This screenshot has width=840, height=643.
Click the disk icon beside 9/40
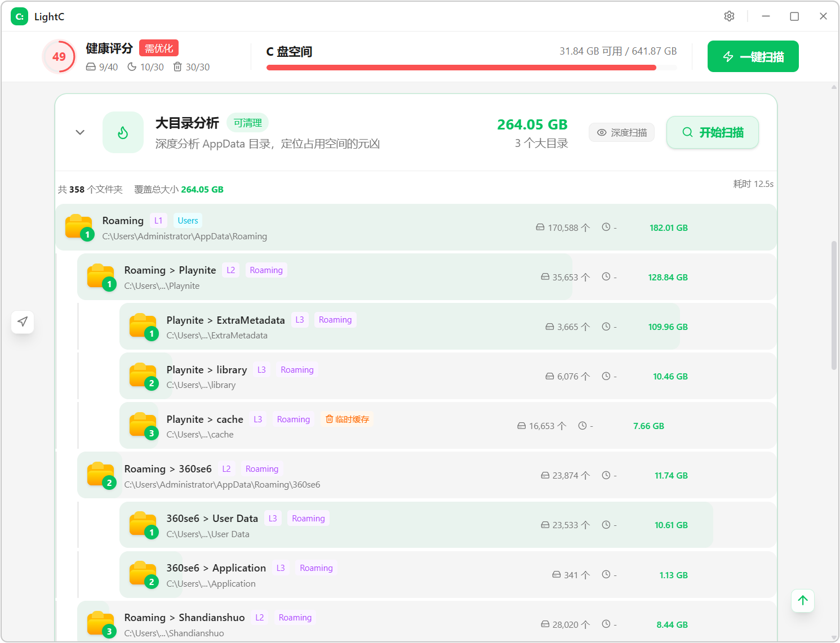pos(91,67)
